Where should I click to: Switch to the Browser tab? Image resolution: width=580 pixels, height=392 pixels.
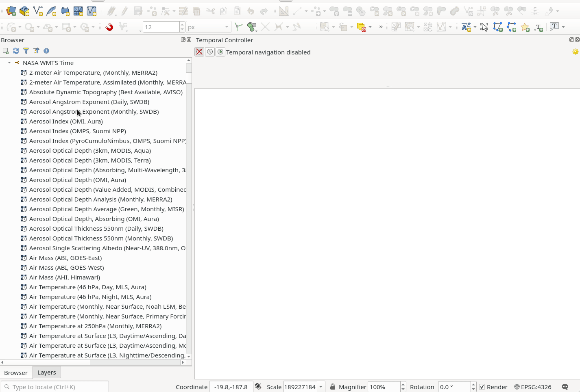tap(16, 373)
